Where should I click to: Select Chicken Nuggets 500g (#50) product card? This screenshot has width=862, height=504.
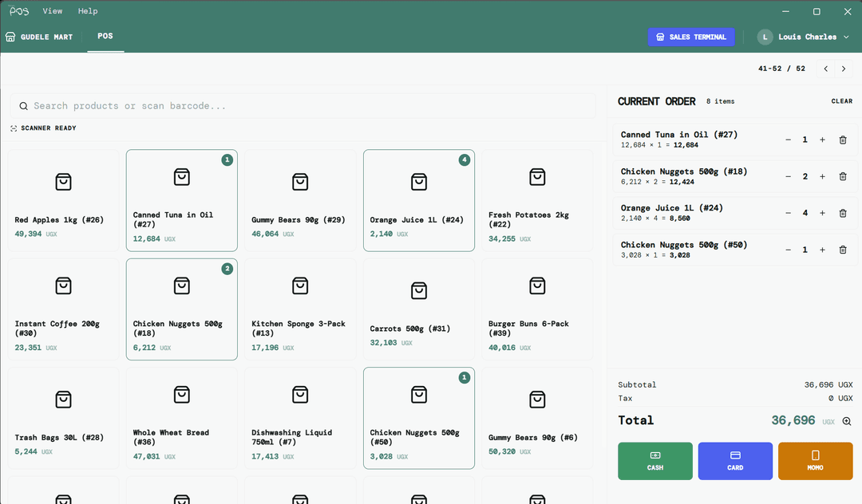click(419, 418)
